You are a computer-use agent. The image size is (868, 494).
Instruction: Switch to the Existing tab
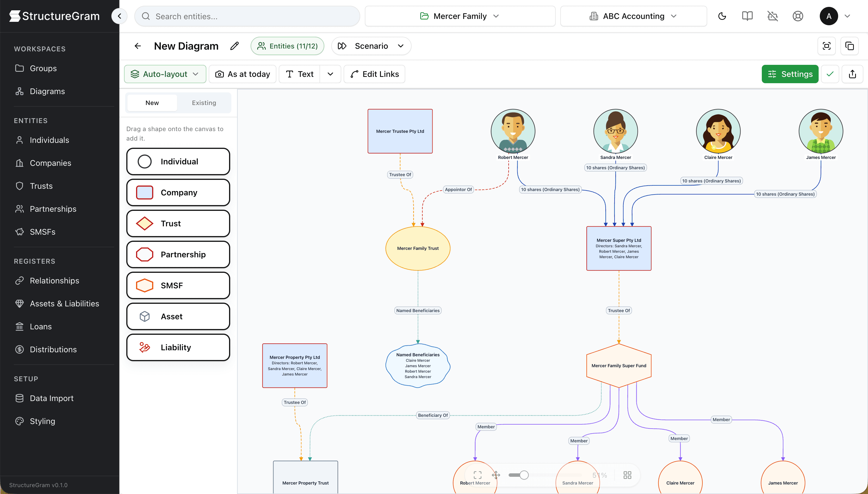click(x=204, y=102)
